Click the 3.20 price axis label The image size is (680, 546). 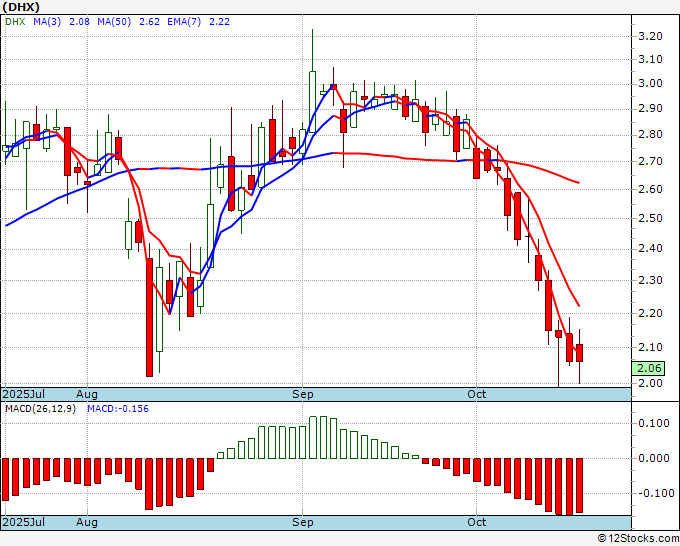[x=650, y=36]
